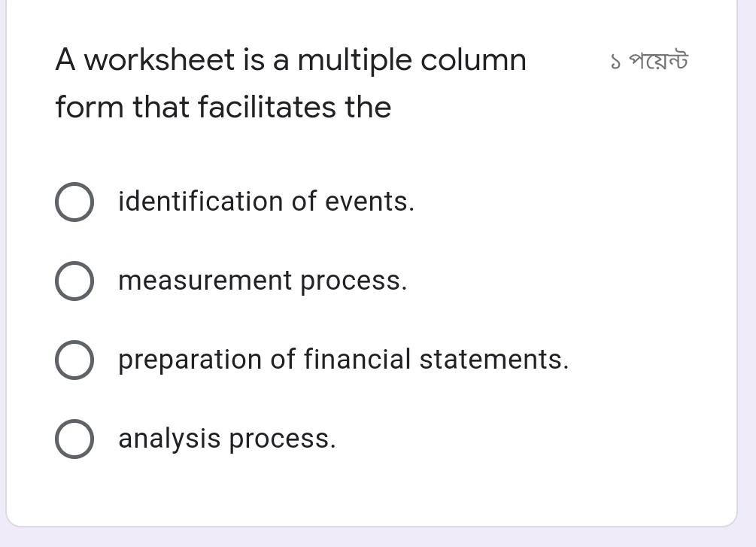The height and width of the screenshot is (547, 756).
Task: Click the answer text "measurement process."
Action: 263,280
